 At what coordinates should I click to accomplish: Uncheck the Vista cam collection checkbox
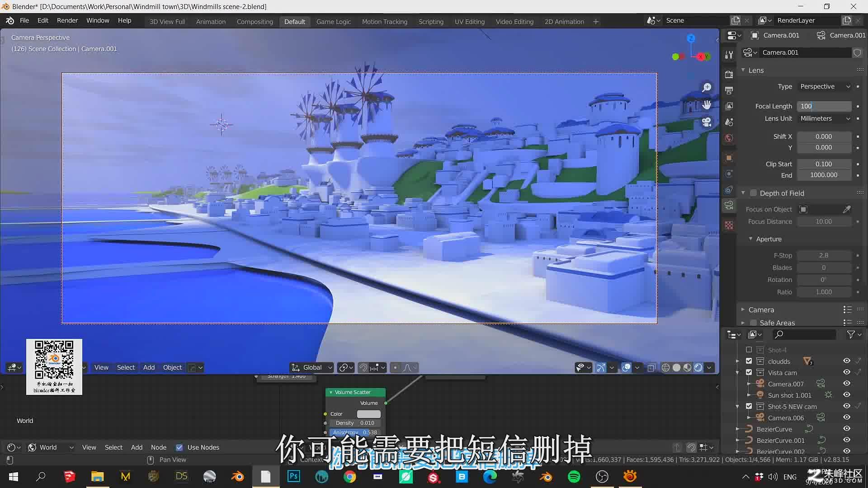[749, 372]
